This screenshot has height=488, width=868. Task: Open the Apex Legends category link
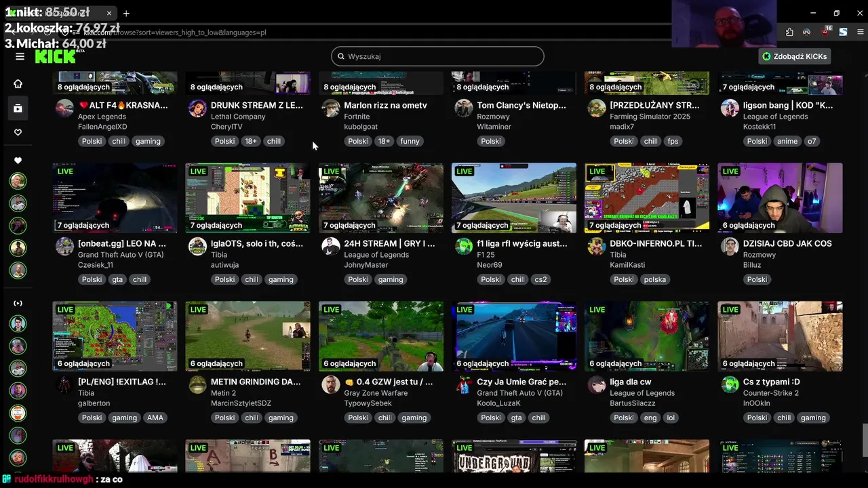click(102, 117)
